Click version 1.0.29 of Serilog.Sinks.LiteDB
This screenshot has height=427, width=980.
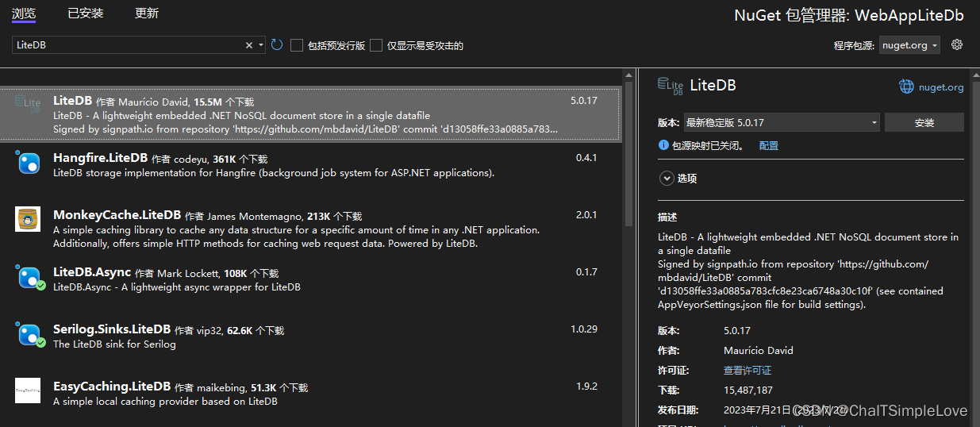(x=584, y=329)
